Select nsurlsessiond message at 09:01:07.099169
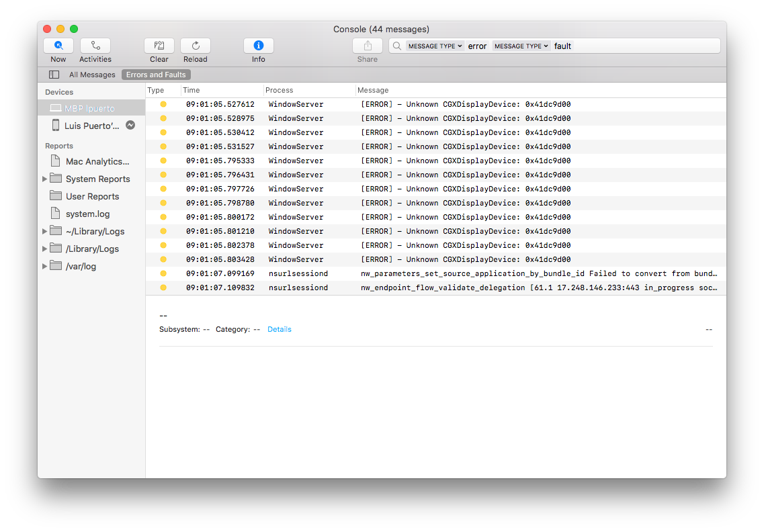764x532 pixels. pyautogui.click(x=435, y=274)
